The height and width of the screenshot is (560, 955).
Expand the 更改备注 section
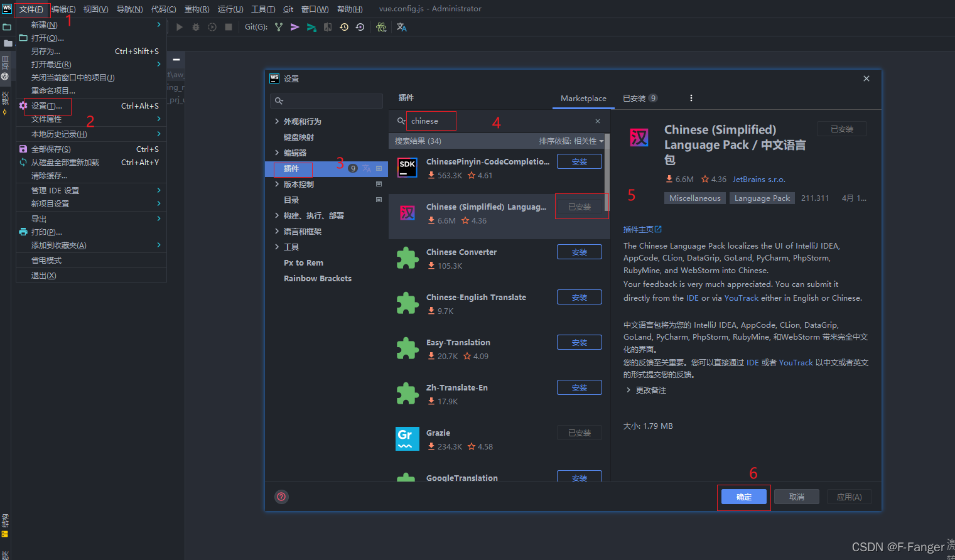tap(629, 390)
